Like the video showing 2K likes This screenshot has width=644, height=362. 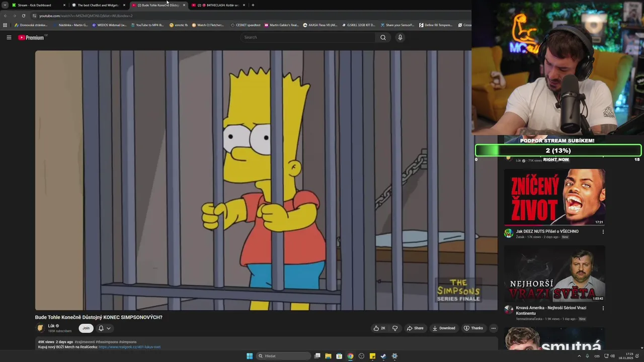tap(379, 328)
